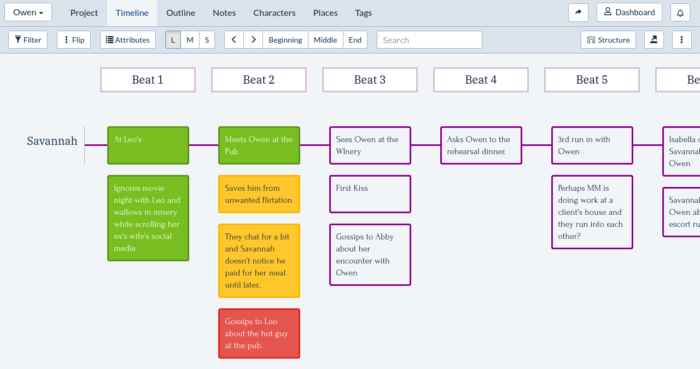Select large card size L
700x369 pixels.
coord(173,40)
